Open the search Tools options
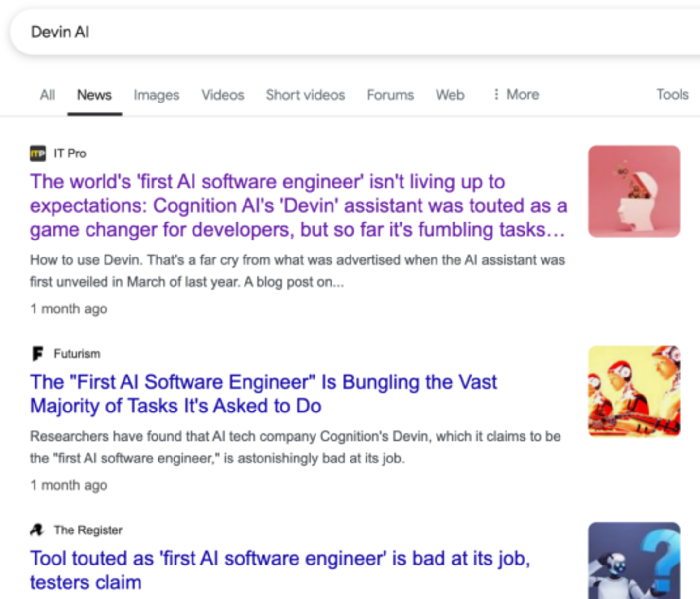This screenshot has width=700, height=599. coord(672,95)
